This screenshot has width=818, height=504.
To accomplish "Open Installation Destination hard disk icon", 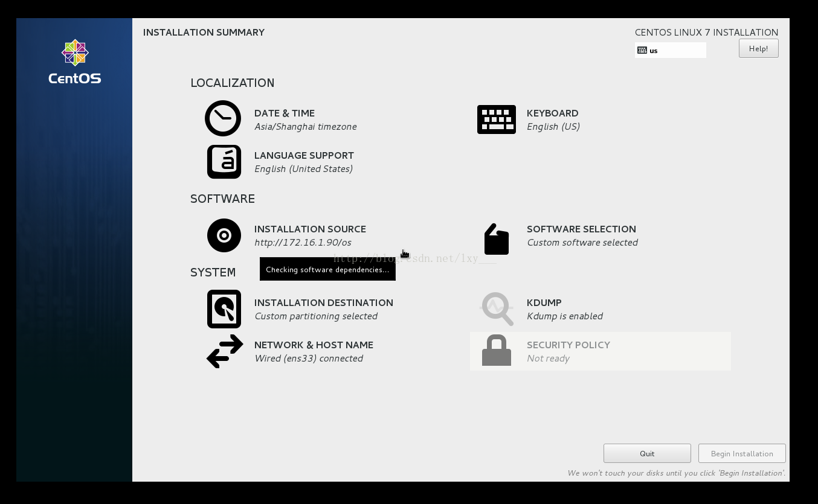I will pos(224,309).
